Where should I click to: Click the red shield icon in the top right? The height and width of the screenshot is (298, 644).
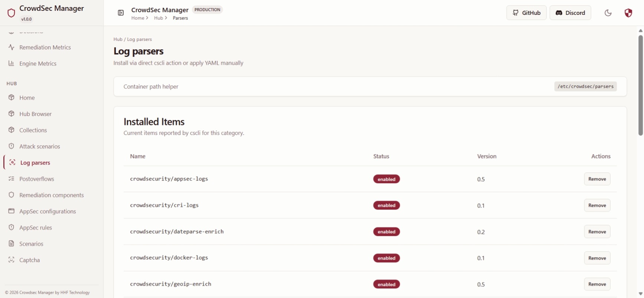click(628, 13)
